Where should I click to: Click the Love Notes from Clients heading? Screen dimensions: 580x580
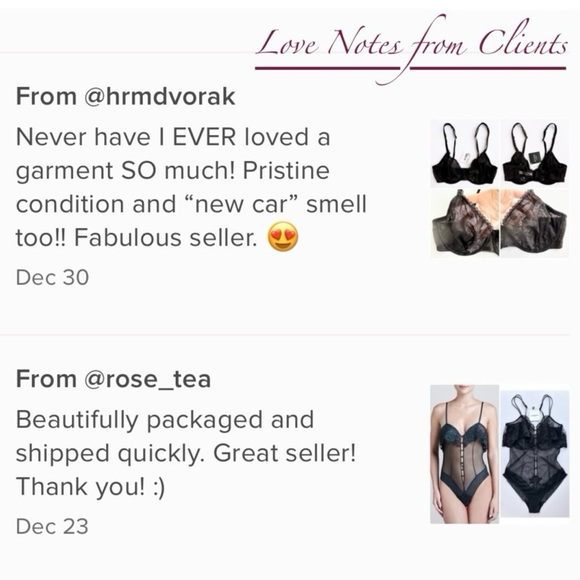411,45
